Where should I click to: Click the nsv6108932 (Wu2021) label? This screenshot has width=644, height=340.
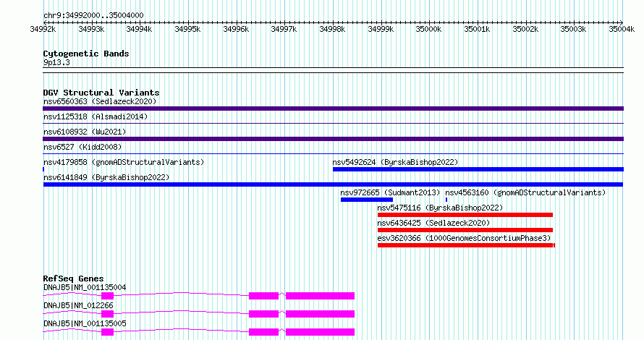click(x=85, y=132)
